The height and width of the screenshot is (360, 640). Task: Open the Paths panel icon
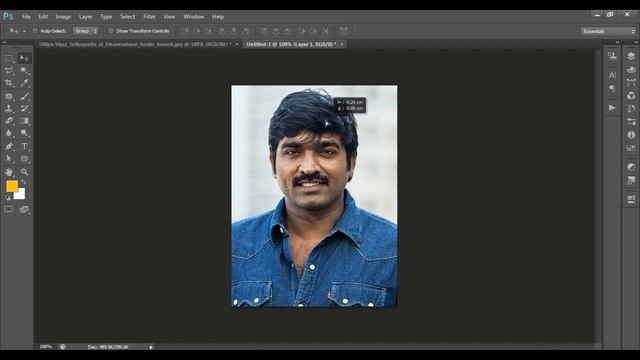coord(631,82)
